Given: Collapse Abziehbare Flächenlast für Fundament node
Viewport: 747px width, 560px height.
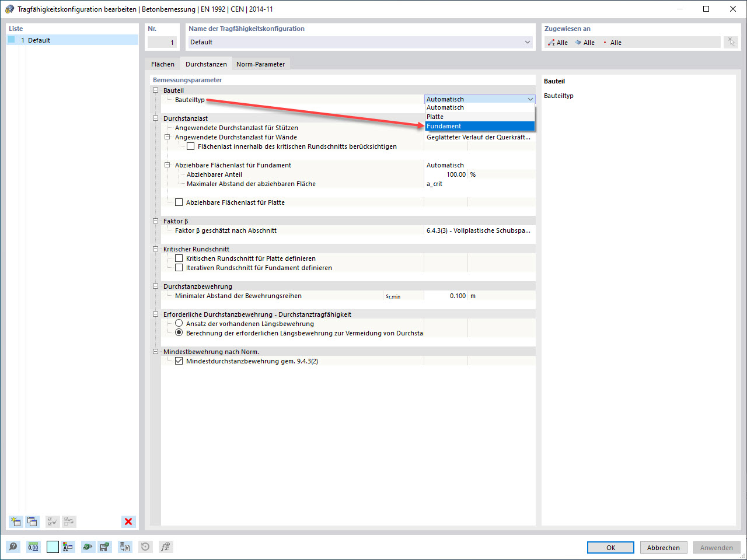Looking at the screenshot, I should point(167,165).
